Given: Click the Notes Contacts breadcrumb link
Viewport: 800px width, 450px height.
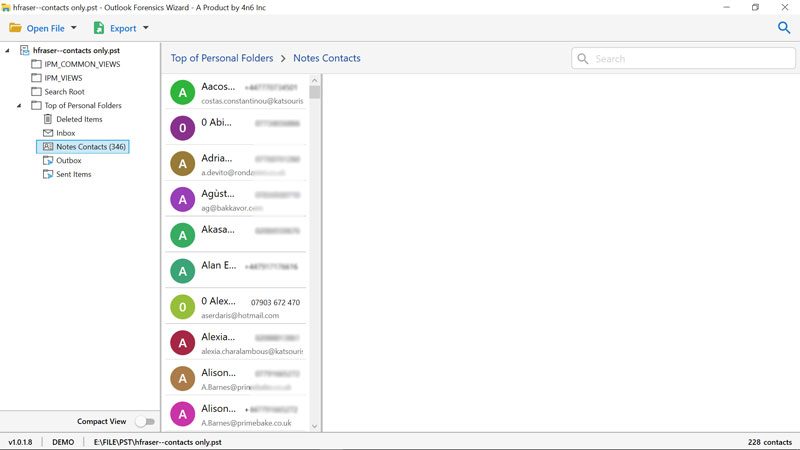Looking at the screenshot, I should point(327,58).
